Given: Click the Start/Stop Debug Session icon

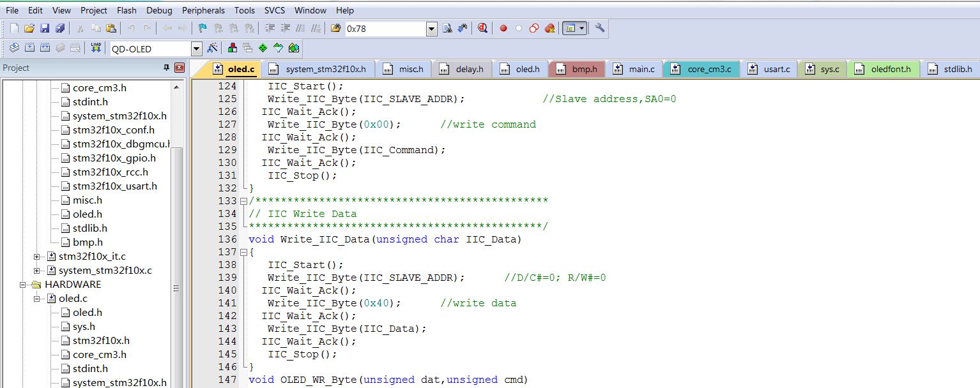Looking at the screenshot, I should pyautogui.click(x=483, y=28).
